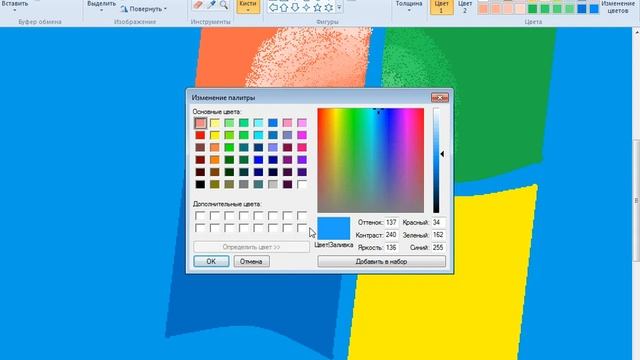The height and width of the screenshot is (360, 640).
Task: Choose the left arrow shape
Action: point(273,7)
